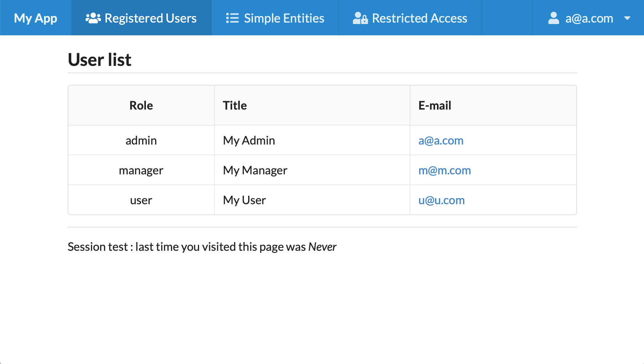This screenshot has height=364, width=644.
Task: Click the Simple Entities list icon
Action: click(x=232, y=18)
